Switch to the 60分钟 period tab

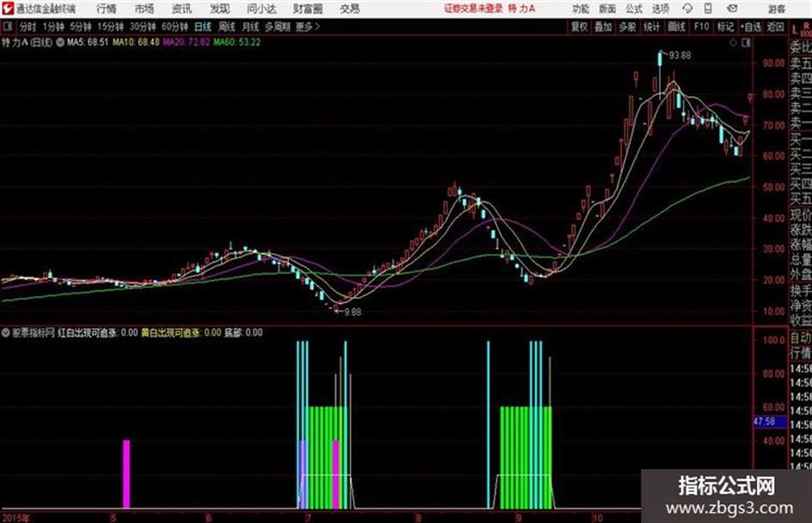(175, 27)
